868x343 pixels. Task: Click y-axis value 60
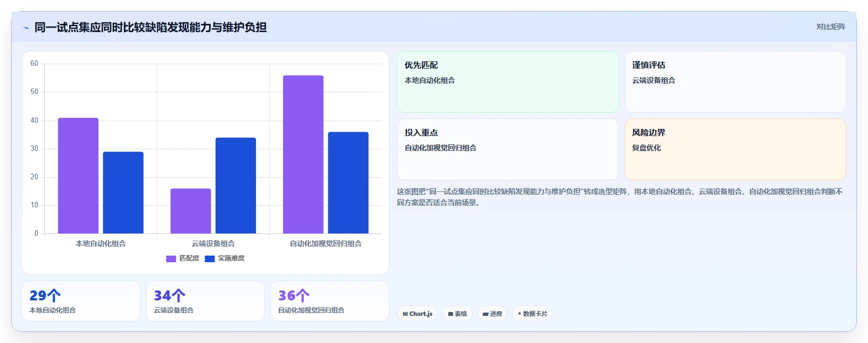tap(34, 64)
